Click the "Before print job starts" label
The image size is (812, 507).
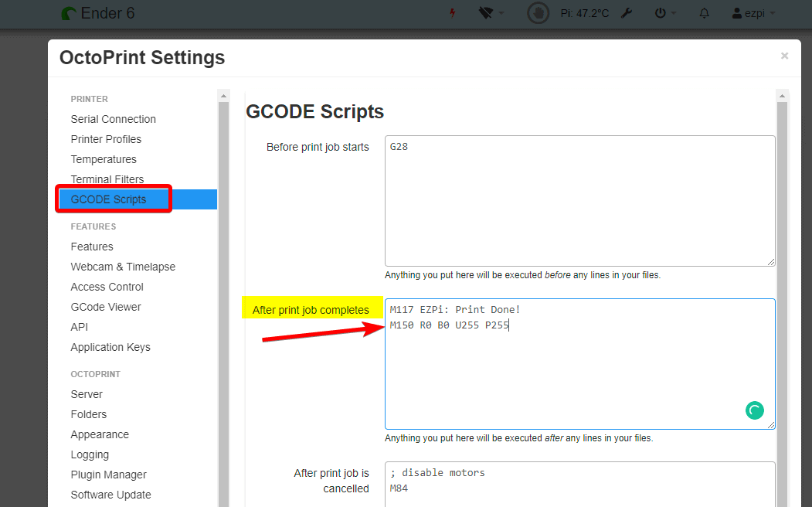click(318, 147)
